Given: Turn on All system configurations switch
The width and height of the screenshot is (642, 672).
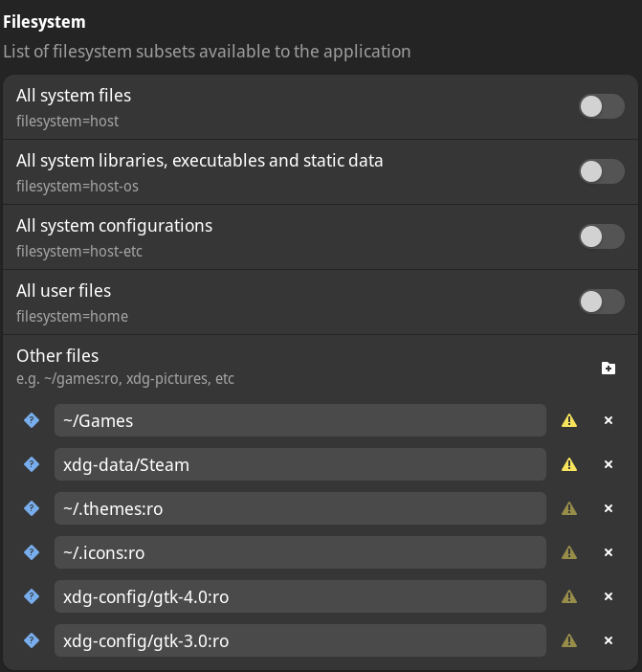Looking at the screenshot, I should coord(602,236).
